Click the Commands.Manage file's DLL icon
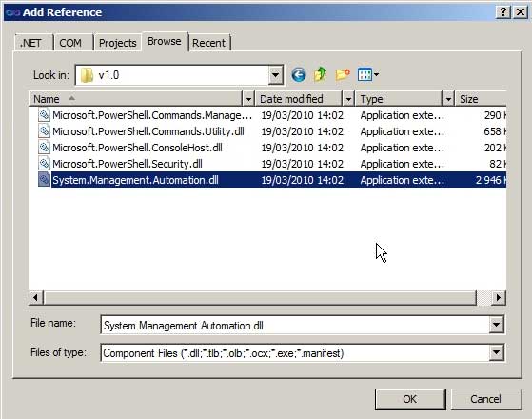Image resolution: width=532 pixels, height=419 pixels. coord(44,115)
